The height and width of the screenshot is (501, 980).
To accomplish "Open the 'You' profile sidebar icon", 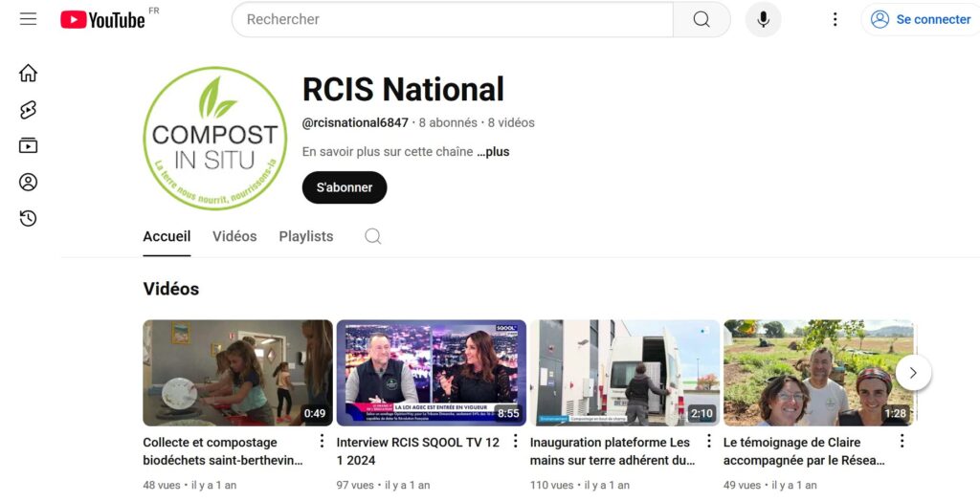I will click(x=28, y=183).
